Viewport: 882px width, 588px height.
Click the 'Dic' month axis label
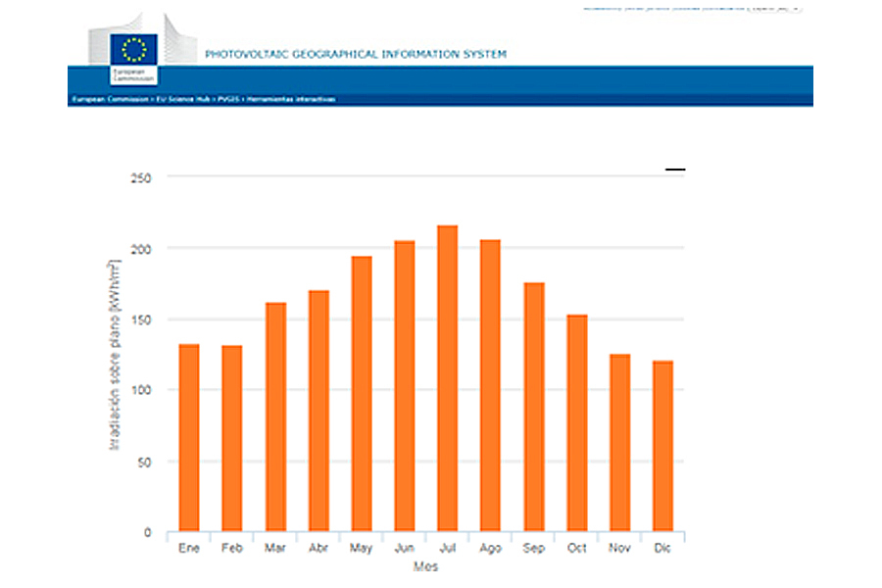coord(662,548)
